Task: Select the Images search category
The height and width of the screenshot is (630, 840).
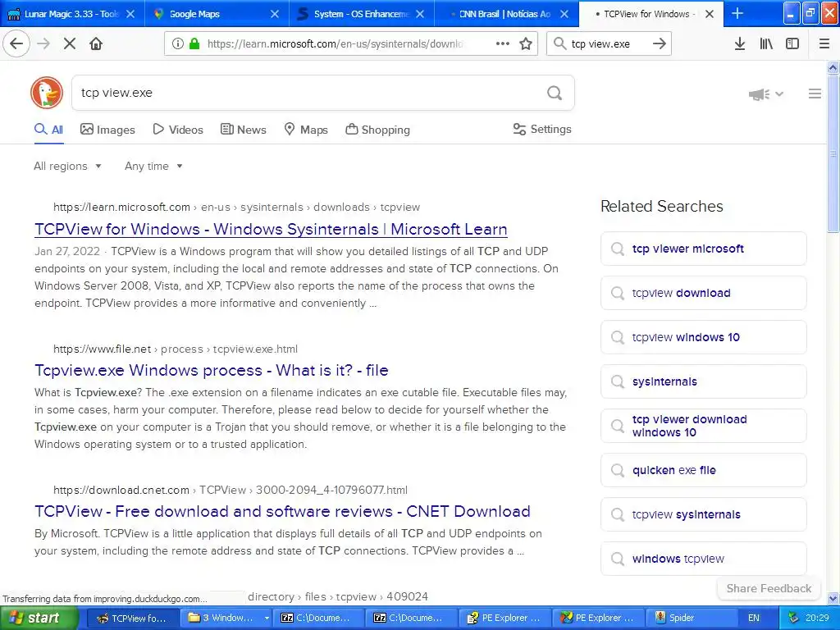Action: tap(107, 130)
